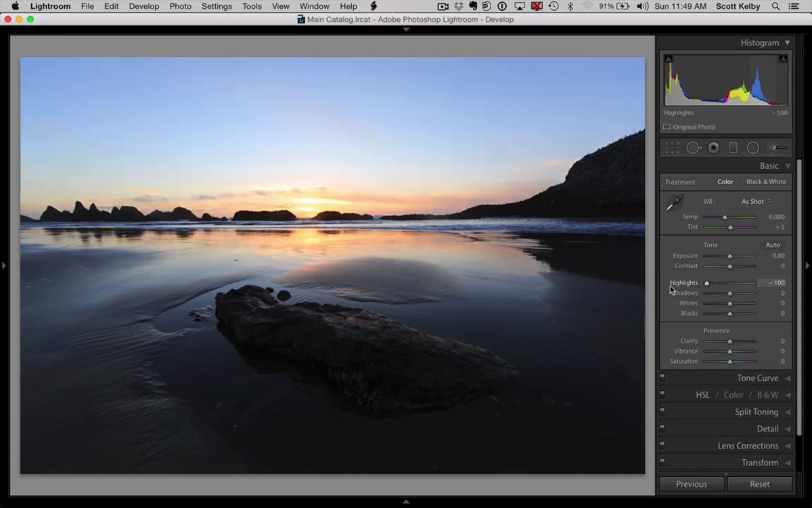
Task: Set treatment to Black & White
Action: pos(766,182)
